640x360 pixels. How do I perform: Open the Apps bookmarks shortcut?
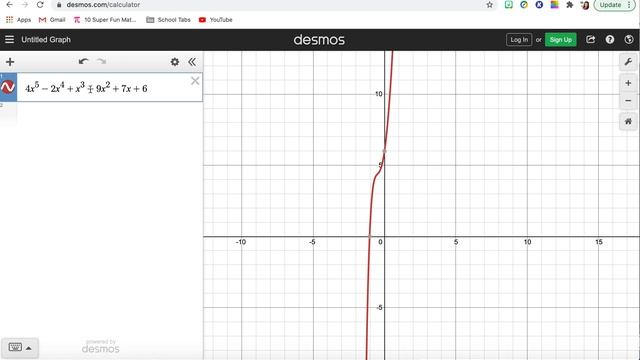(18, 20)
